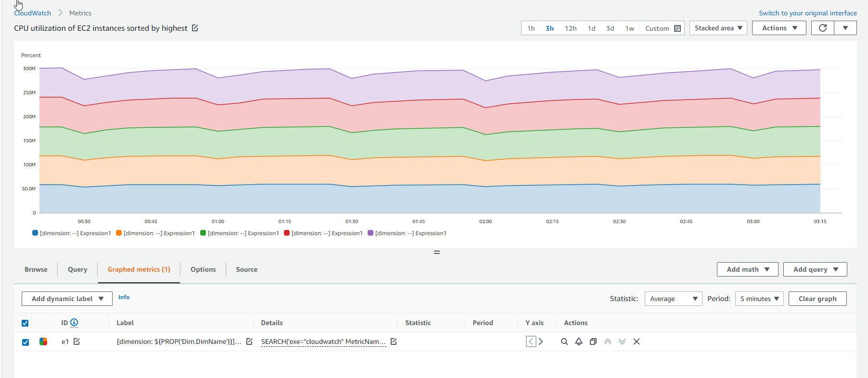This screenshot has width=868, height=378.
Task: Edit the graph title with pencil icon
Action: [195, 28]
